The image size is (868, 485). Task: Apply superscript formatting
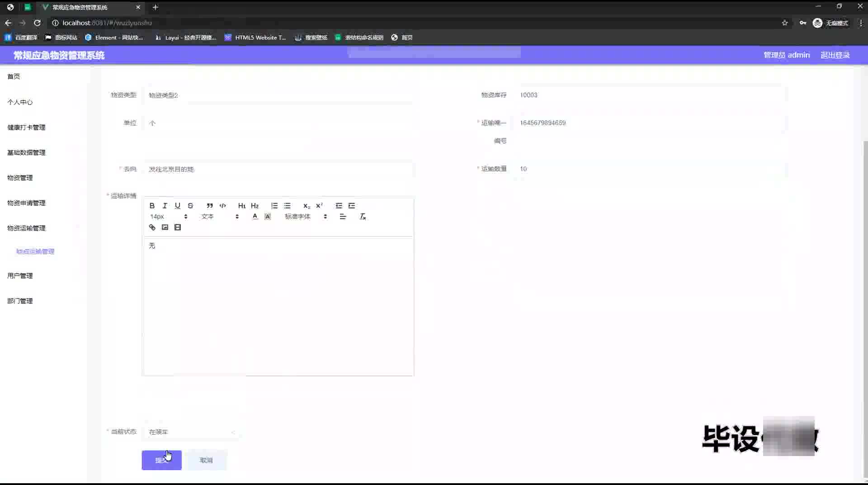click(x=319, y=205)
